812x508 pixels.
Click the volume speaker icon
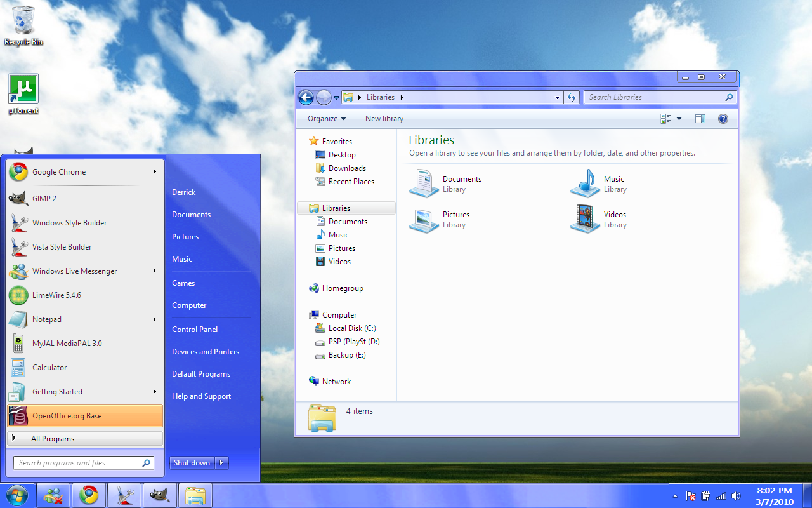tap(736, 497)
